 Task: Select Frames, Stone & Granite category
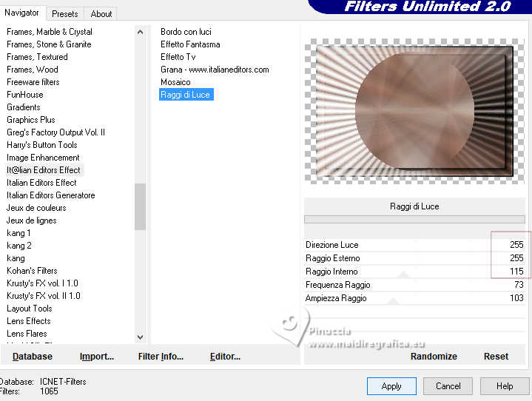coord(49,44)
